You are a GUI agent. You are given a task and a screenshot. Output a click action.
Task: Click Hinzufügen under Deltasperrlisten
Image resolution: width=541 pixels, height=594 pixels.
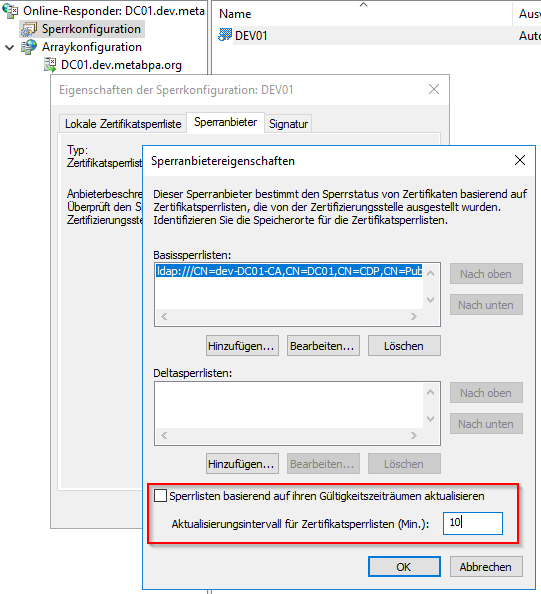(x=242, y=464)
